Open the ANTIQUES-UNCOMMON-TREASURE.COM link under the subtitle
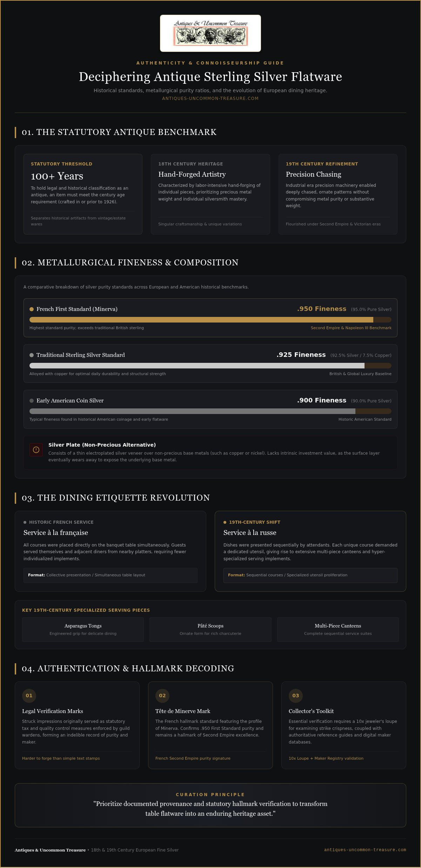The width and height of the screenshot is (421, 868). pyautogui.click(x=210, y=99)
